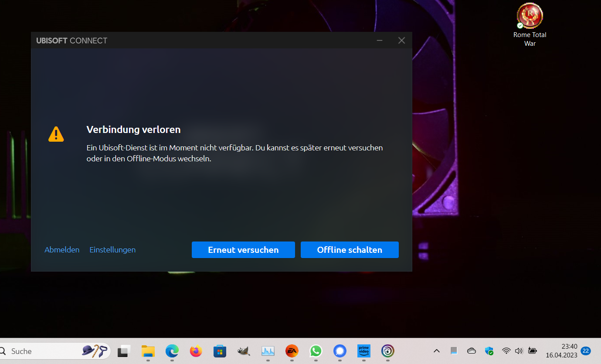Click the volume speaker tray icon
Screen dimensions: 601x364
coord(519,350)
